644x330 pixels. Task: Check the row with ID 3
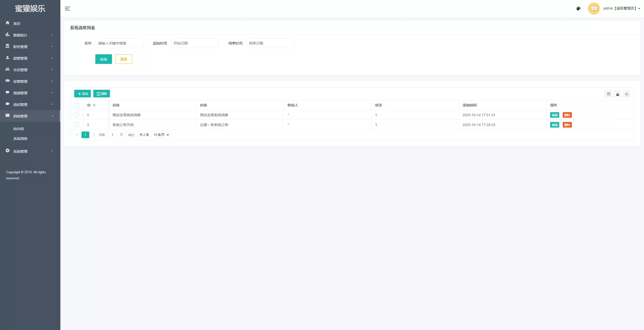pos(77,125)
